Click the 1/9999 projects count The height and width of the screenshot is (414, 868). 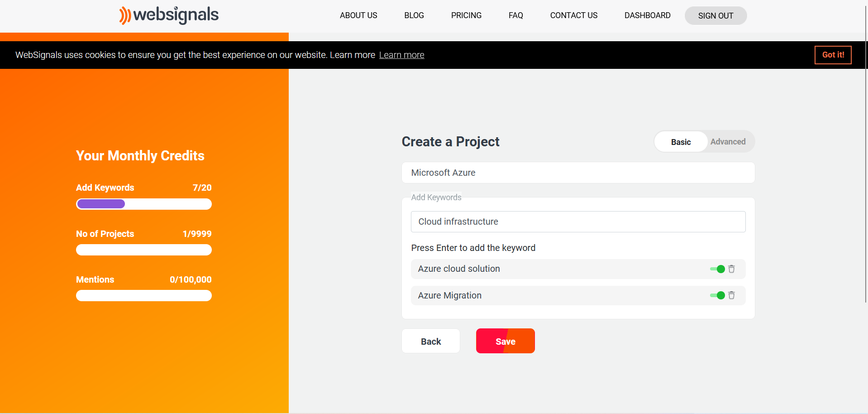(197, 234)
